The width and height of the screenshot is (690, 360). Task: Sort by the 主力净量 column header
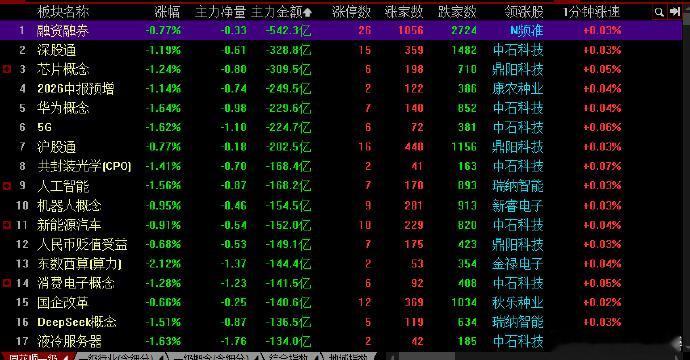220,12
